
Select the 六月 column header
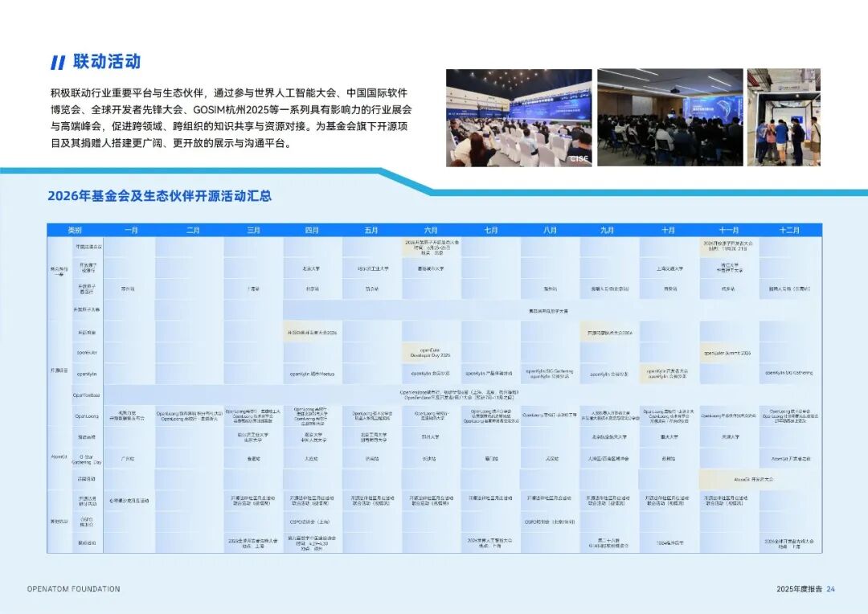(431, 230)
